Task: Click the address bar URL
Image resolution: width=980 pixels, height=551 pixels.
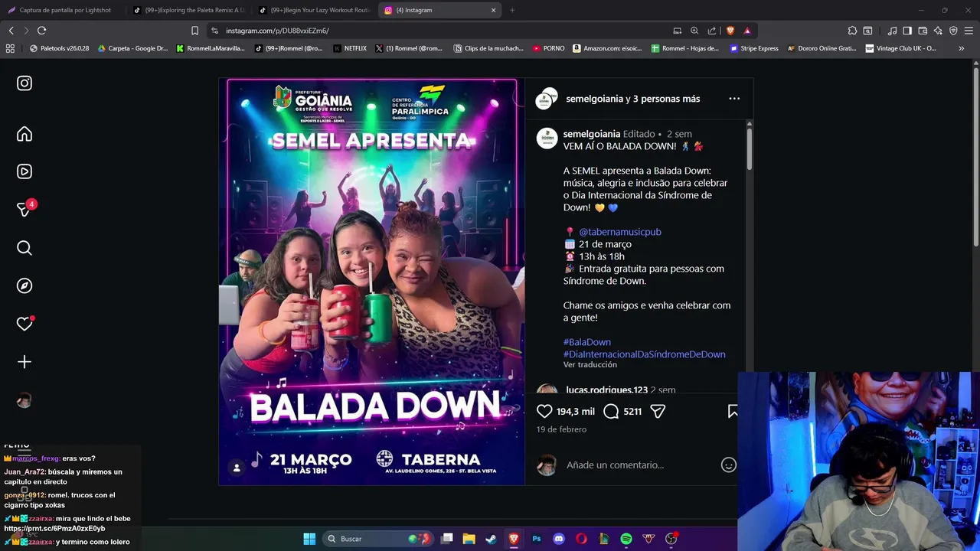Action: tap(277, 31)
